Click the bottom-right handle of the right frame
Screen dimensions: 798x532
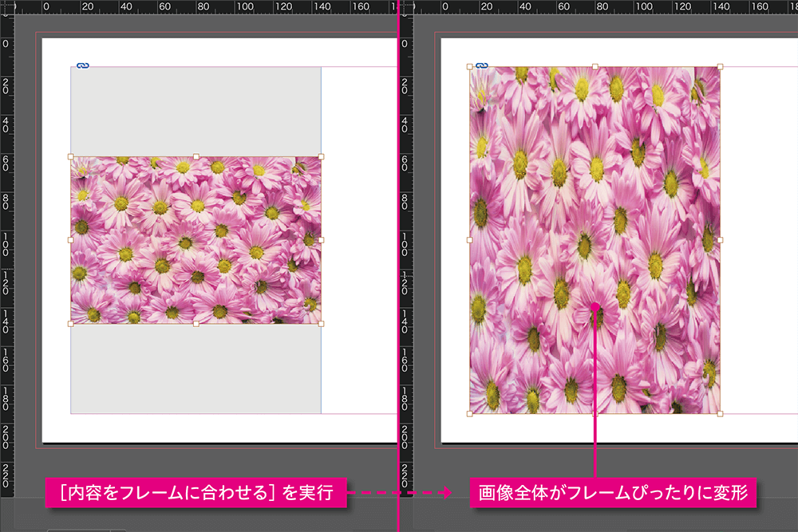click(721, 414)
